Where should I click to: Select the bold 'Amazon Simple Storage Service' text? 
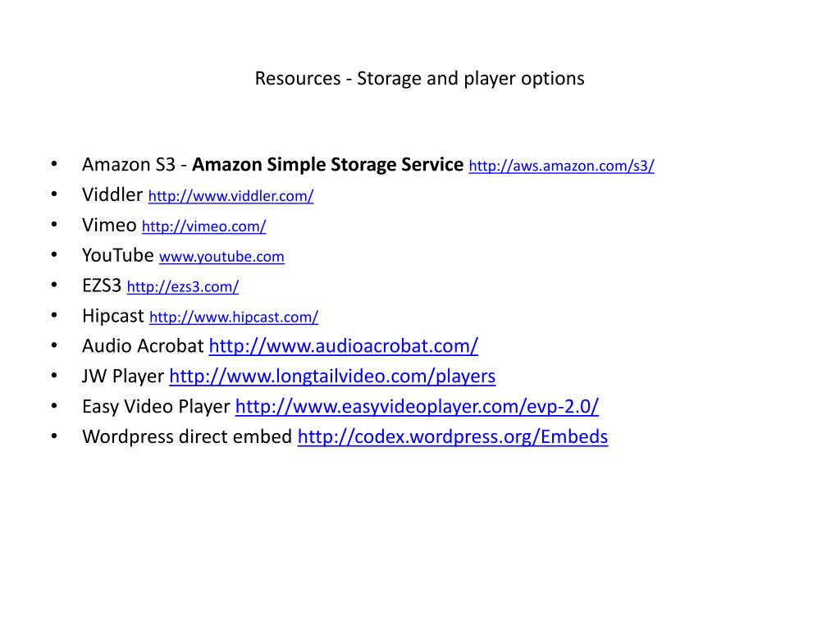(x=327, y=164)
